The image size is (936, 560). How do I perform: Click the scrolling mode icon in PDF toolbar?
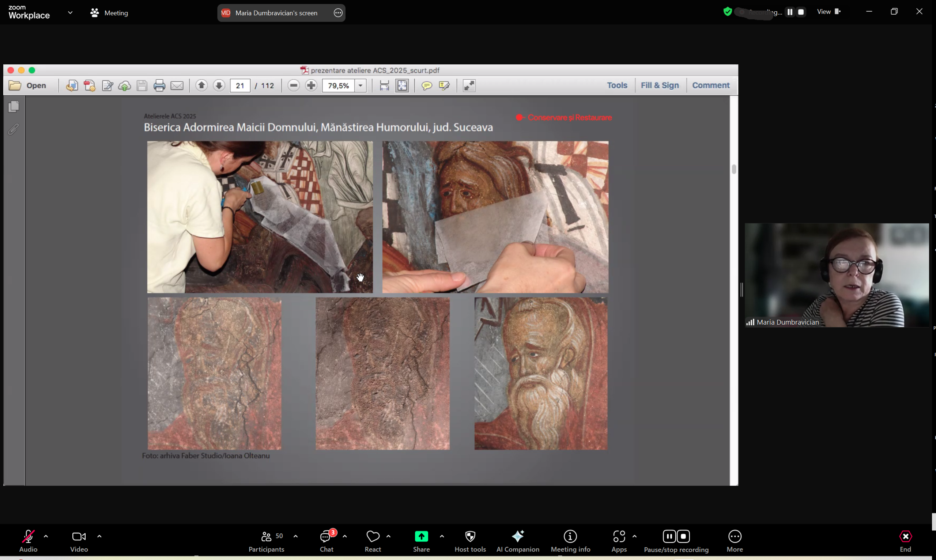pos(384,86)
